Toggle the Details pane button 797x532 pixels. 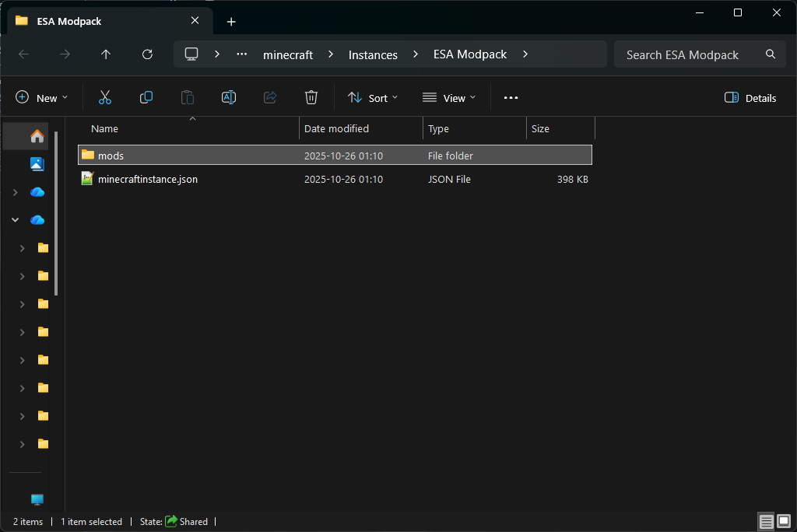tap(750, 98)
